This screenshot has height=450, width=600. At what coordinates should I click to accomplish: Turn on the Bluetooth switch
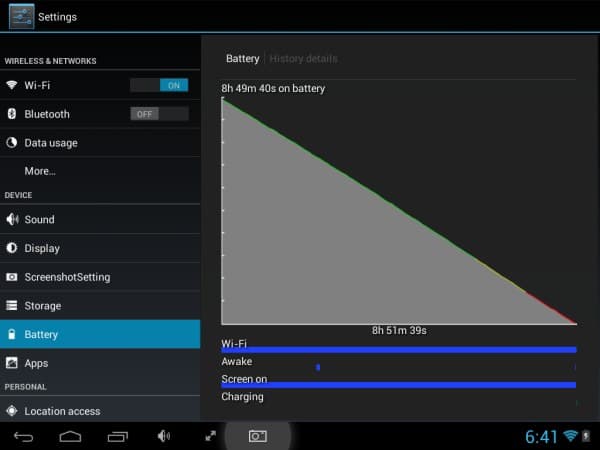(159, 114)
